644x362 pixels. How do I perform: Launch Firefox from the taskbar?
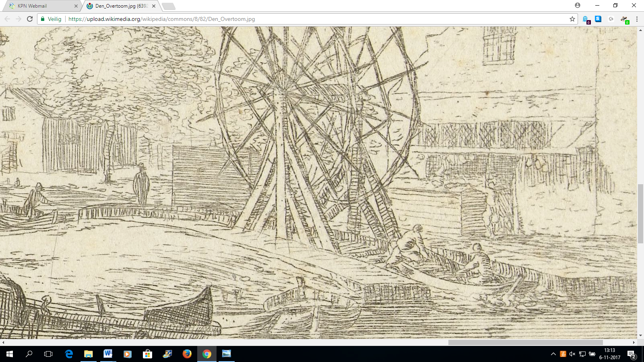pos(187,354)
